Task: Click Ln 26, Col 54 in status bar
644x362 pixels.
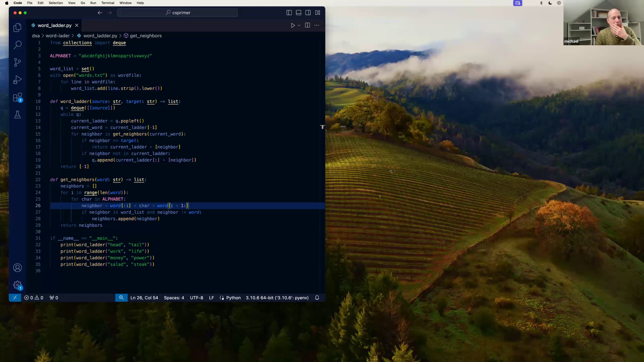Action: click(x=144, y=298)
